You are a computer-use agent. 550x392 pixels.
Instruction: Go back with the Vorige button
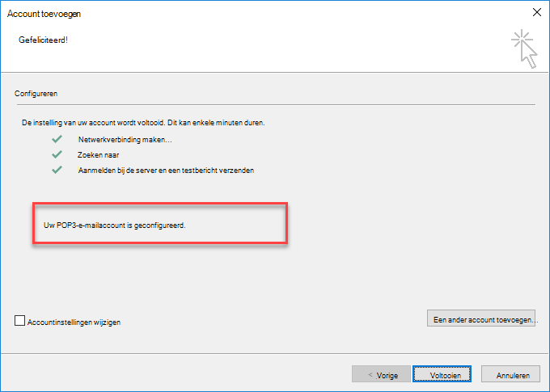(x=381, y=374)
